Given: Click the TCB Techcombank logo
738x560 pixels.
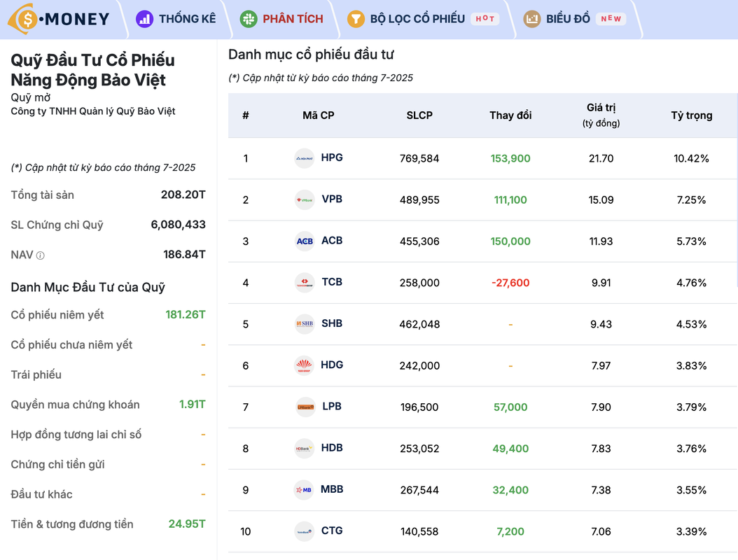Looking at the screenshot, I should (304, 282).
